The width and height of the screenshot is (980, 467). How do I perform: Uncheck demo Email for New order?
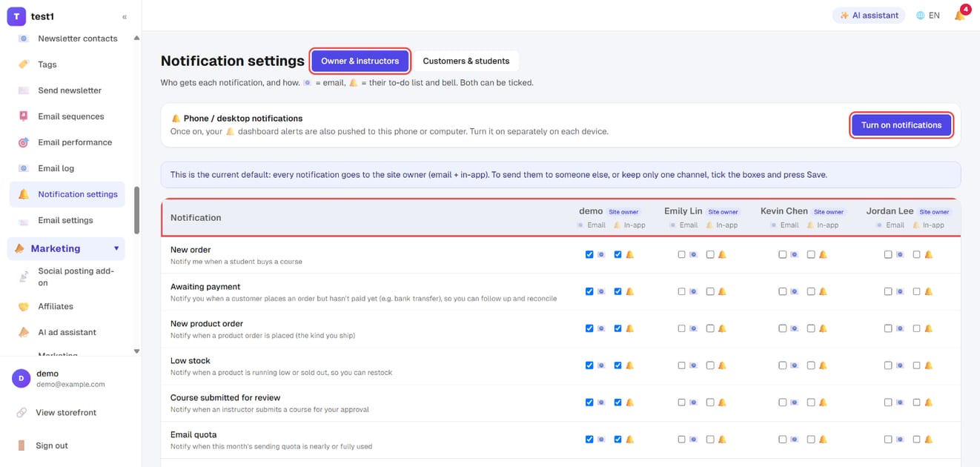click(x=589, y=254)
